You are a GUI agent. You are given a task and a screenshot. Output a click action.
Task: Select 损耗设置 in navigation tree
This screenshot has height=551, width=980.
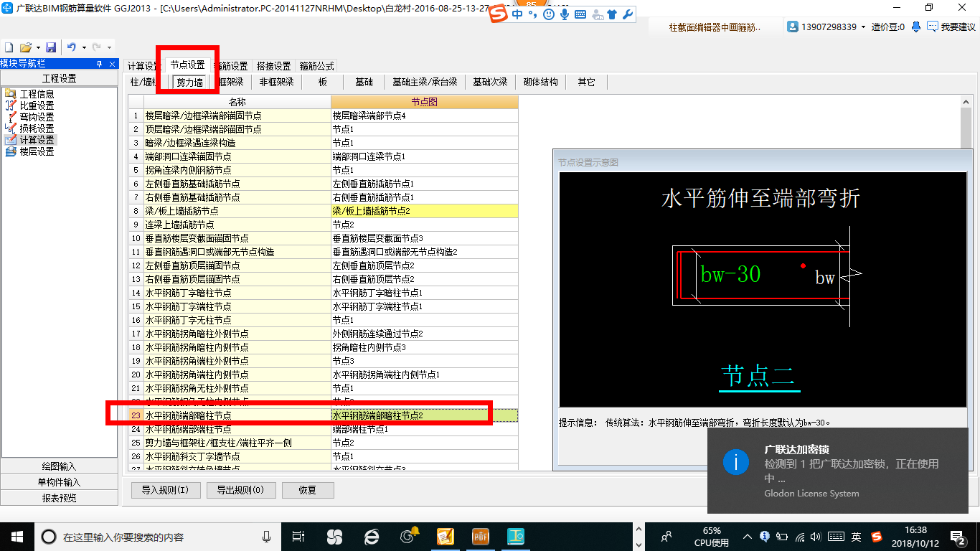(x=36, y=128)
